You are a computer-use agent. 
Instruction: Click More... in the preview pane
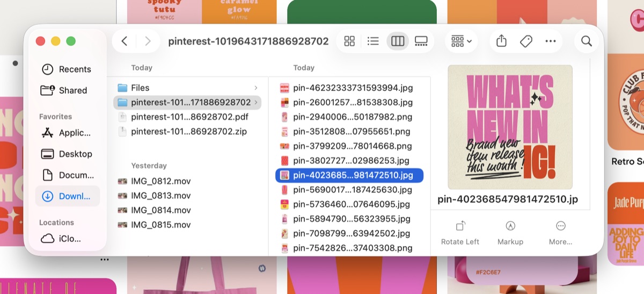tap(561, 233)
